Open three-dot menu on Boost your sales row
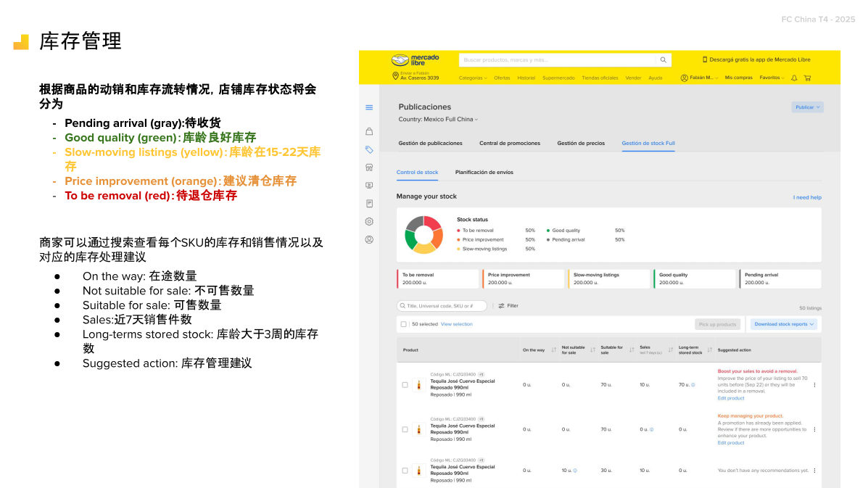The height and width of the screenshot is (488, 868). click(815, 384)
